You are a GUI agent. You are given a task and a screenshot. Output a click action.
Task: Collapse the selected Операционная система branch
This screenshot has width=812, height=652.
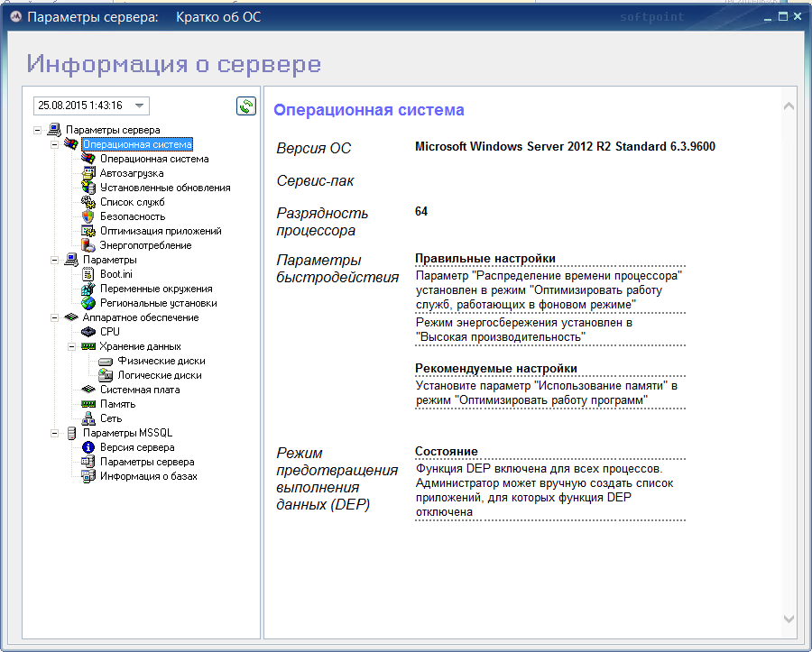54,144
